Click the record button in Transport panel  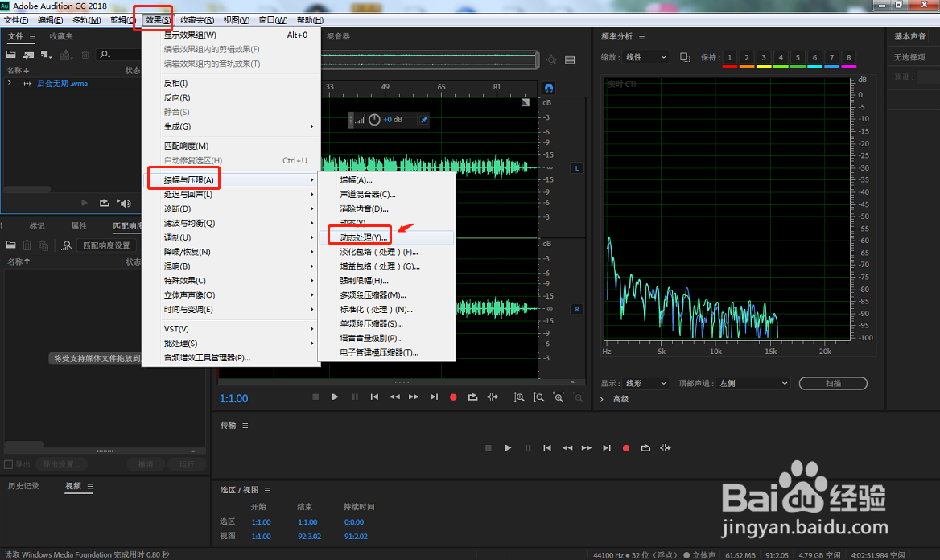coord(626,448)
